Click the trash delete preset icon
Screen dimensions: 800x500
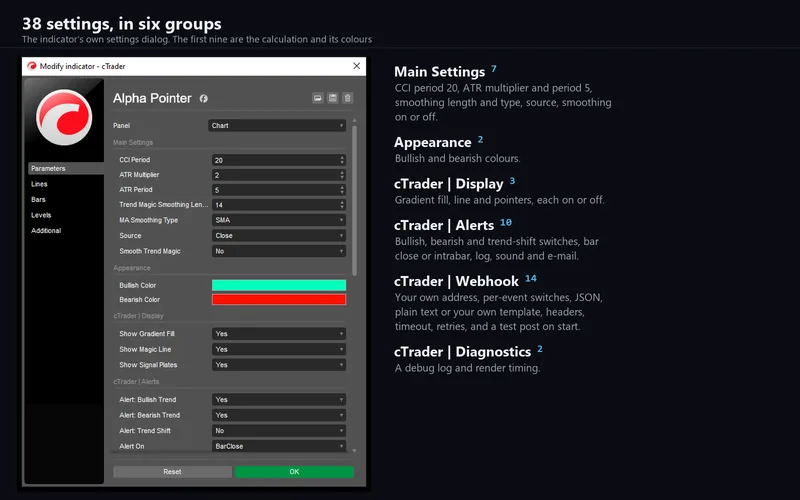[x=347, y=98]
